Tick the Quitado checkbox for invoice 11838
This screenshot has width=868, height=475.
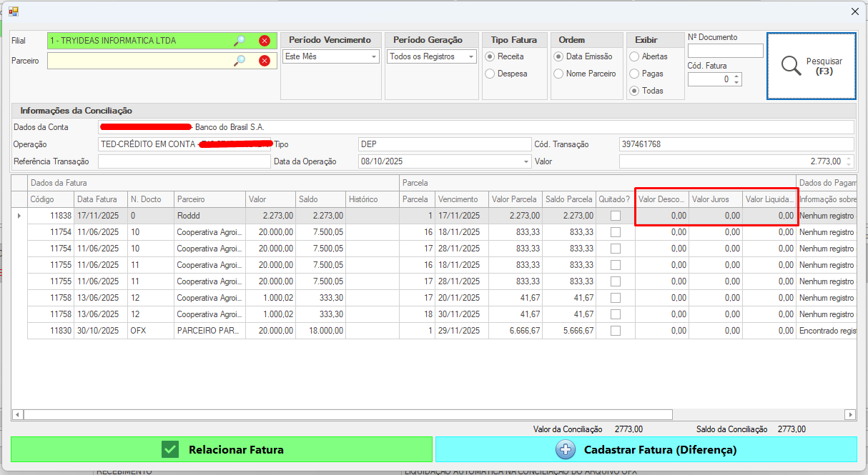615,216
